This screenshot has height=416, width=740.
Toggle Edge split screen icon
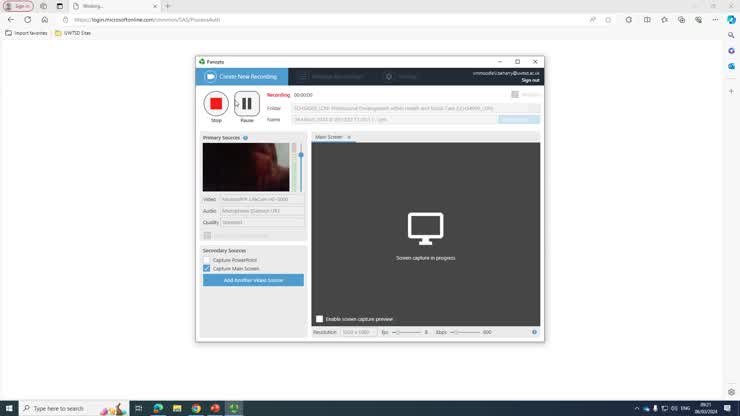(647, 20)
